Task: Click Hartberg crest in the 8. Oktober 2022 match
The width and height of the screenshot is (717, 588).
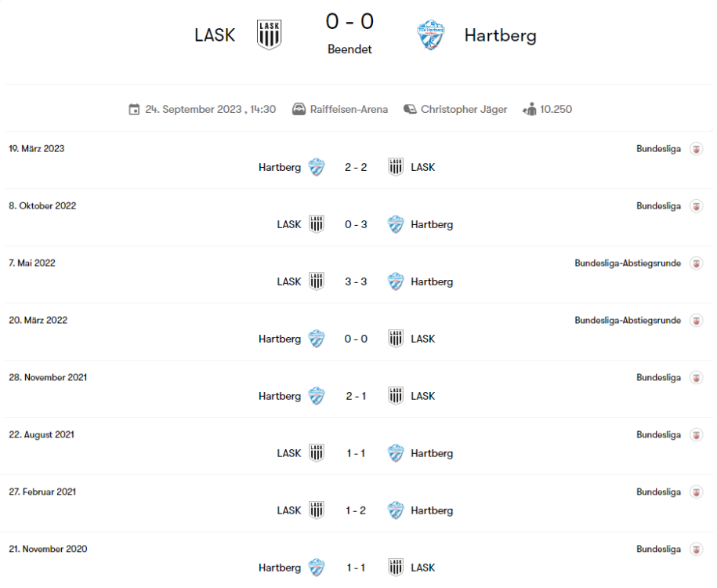Action: point(396,224)
